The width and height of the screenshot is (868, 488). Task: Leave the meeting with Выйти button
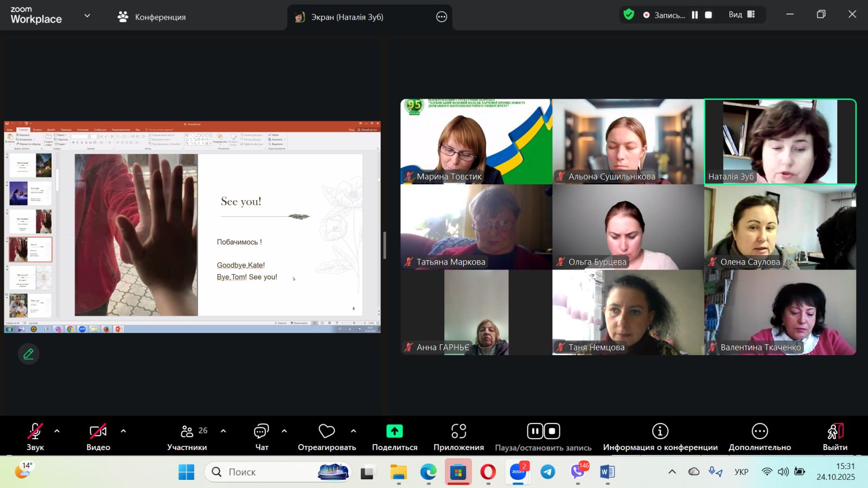[x=835, y=437]
